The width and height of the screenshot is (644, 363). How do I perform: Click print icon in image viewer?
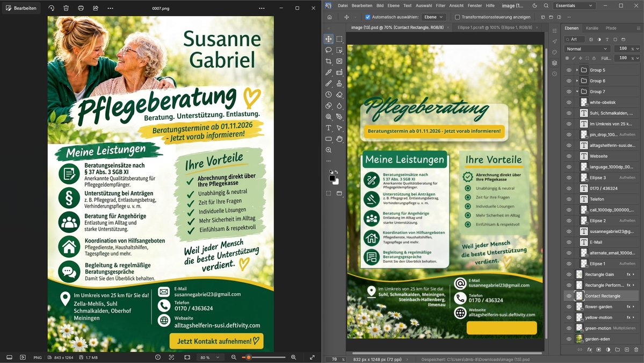click(x=81, y=8)
